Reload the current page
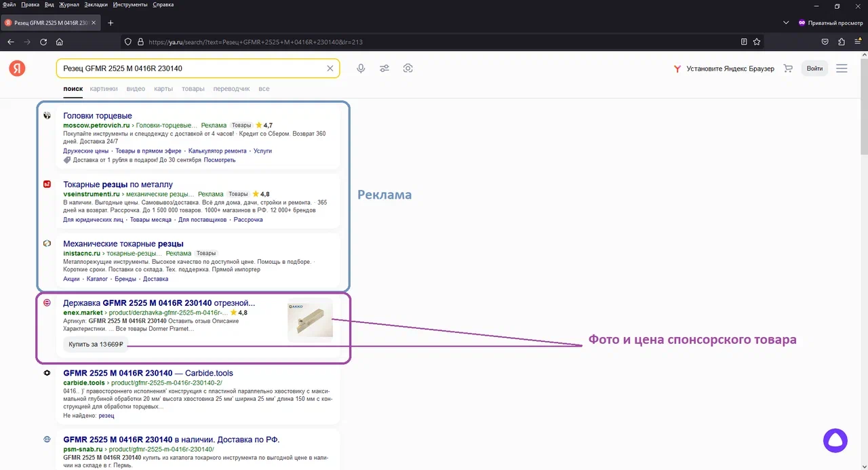Screen dimensions: 868x470 pyautogui.click(x=43, y=41)
